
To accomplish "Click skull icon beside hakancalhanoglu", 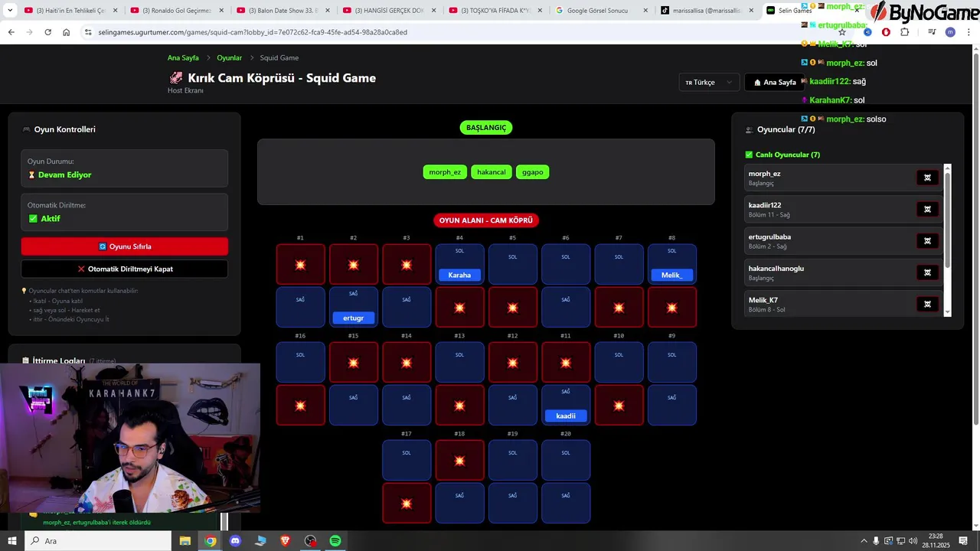I will pos(927,272).
